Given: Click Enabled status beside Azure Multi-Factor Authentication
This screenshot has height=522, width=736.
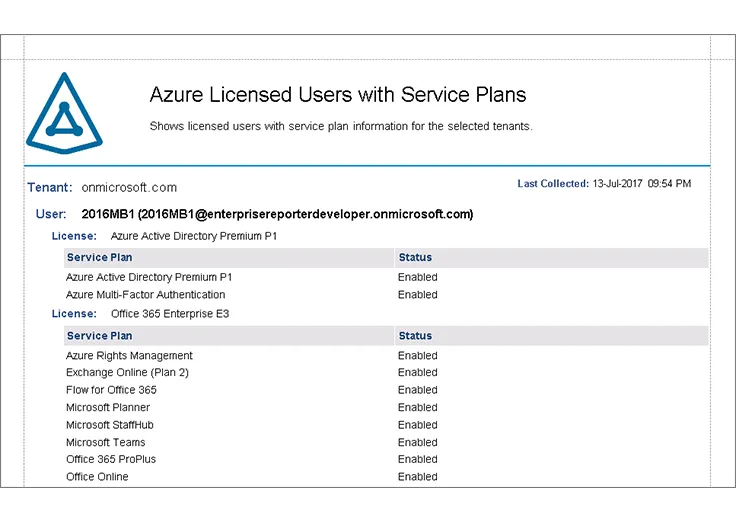Looking at the screenshot, I should [417, 295].
